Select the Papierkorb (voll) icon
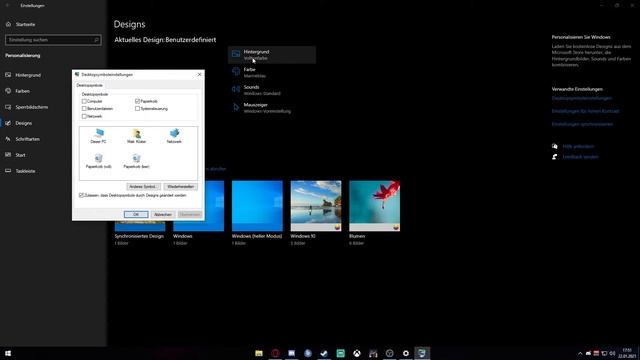Viewport: 640px width, 360px height. tap(98, 161)
